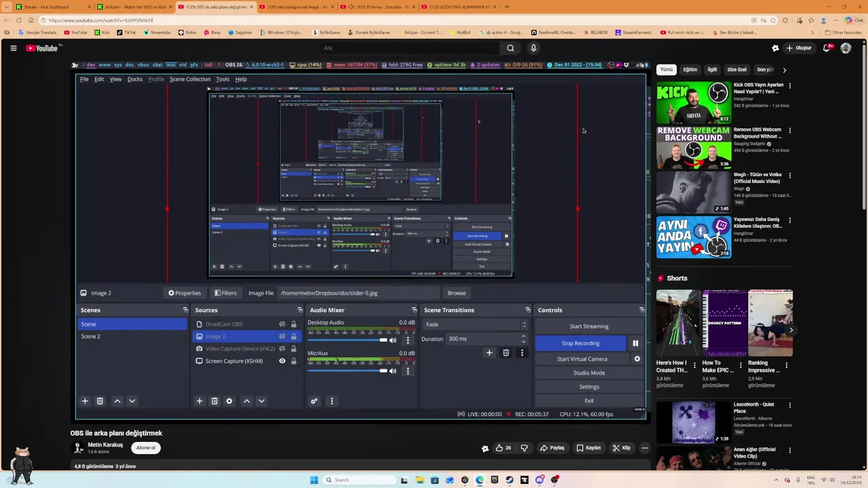The width and height of the screenshot is (868, 488).
Task: Open Remove OBS Webcam Background thumbnail
Action: click(693, 147)
